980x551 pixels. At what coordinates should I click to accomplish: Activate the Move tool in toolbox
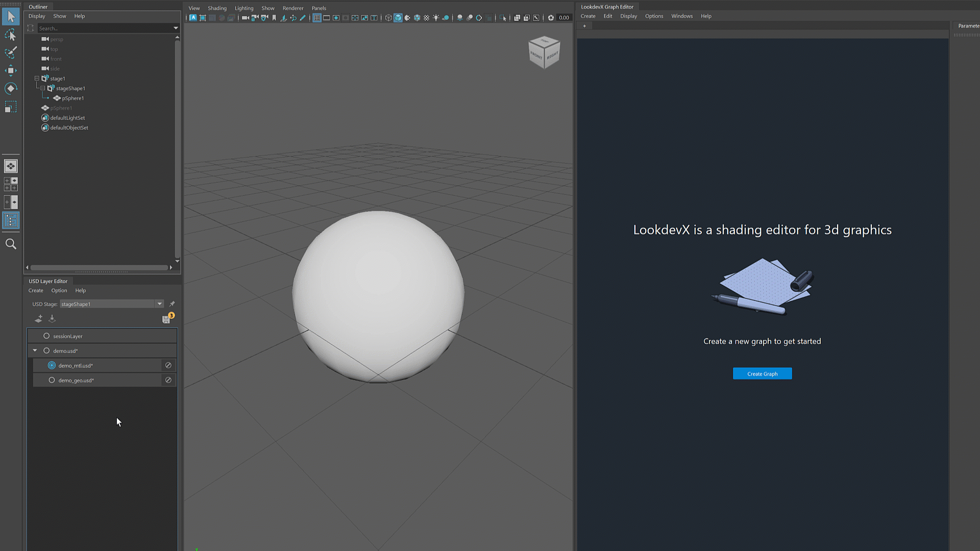tap(11, 70)
